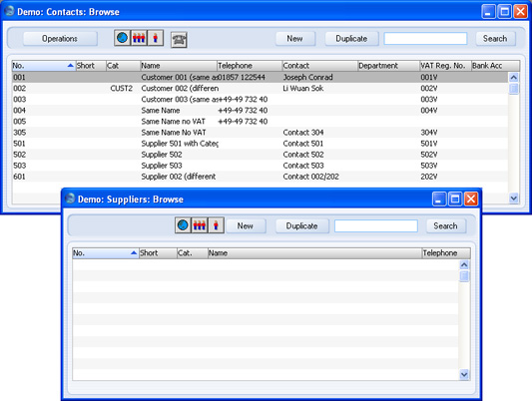Open the Operations menu button

[x=60, y=39]
